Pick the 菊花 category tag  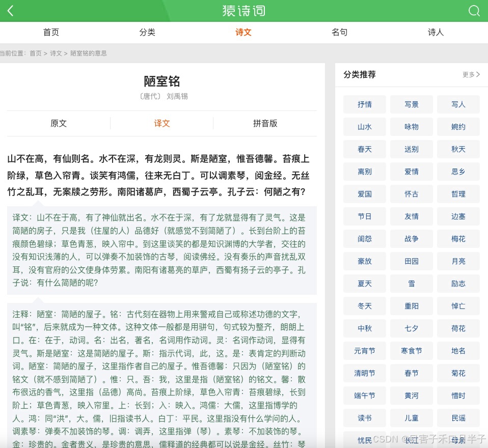(x=458, y=373)
